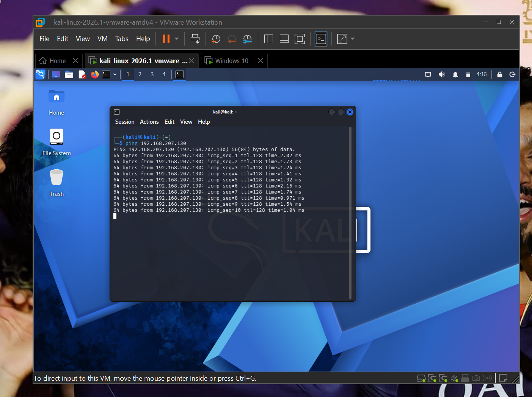Select the kali-linux-2026.1-vmware tab
This screenshot has width=532, height=397.
pyautogui.click(x=138, y=61)
